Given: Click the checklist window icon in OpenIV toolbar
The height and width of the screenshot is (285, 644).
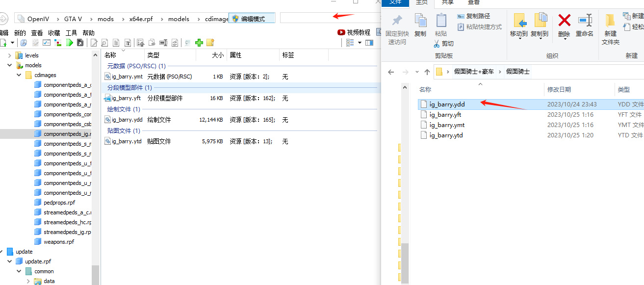Looking at the screenshot, I should tap(47, 43).
